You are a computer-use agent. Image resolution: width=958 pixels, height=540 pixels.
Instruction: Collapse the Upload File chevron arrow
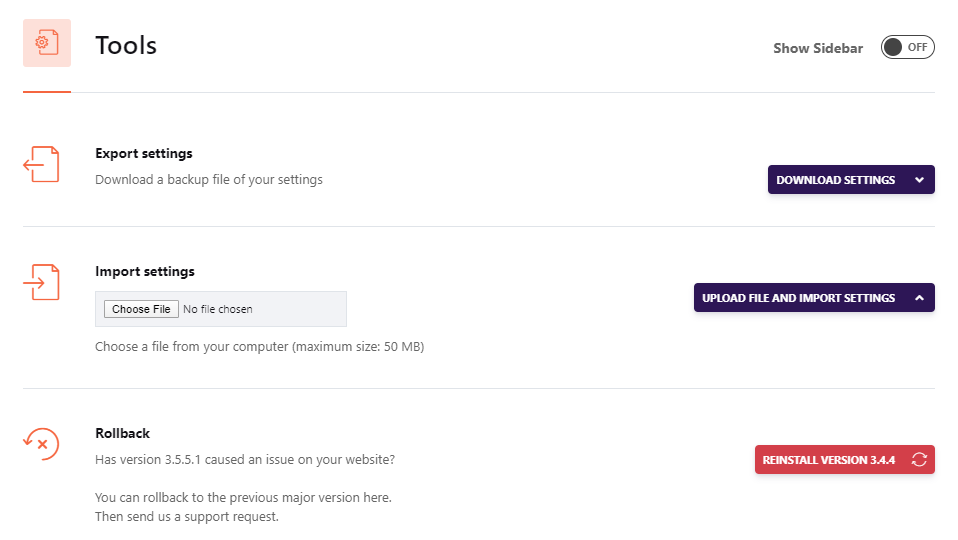919,298
